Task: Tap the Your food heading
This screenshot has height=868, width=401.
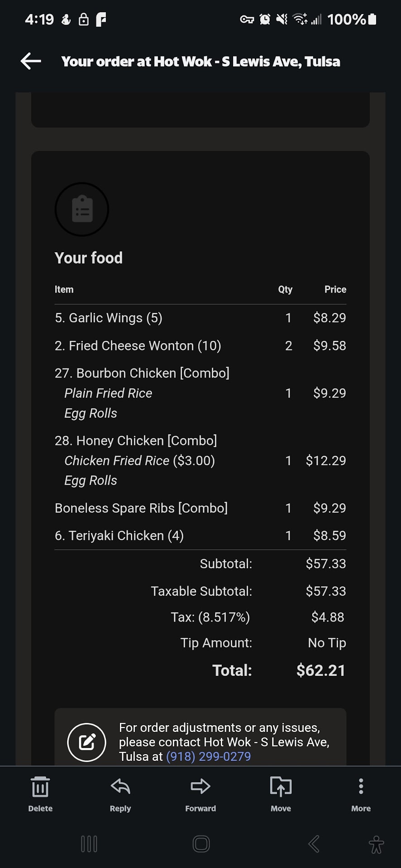Action: coord(89,258)
